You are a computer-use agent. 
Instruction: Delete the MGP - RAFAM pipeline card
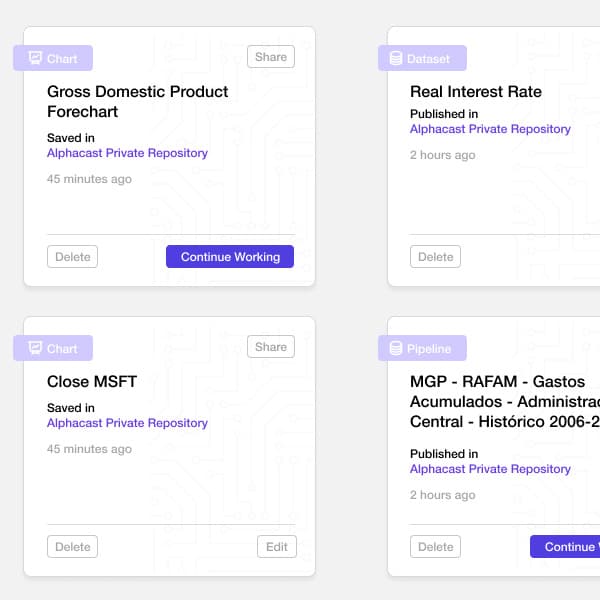435,547
